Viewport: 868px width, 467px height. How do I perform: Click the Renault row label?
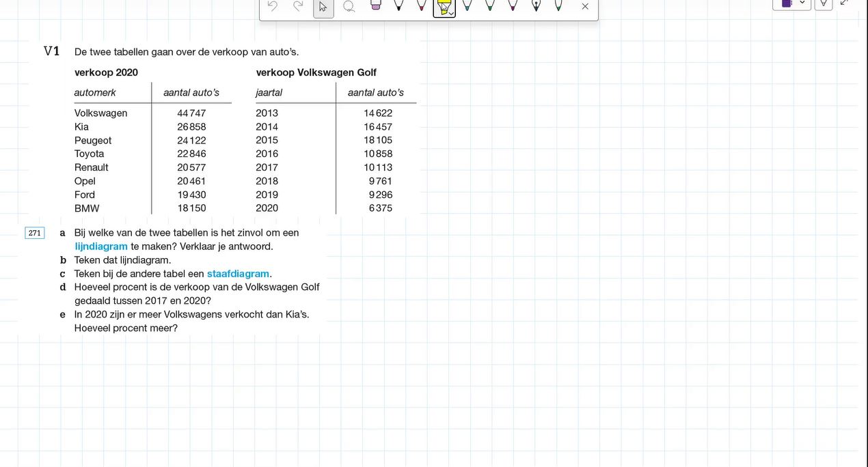(x=92, y=167)
